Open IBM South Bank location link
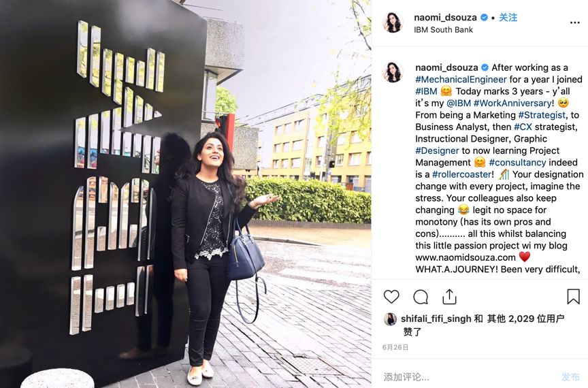This screenshot has width=588, height=388. tap(443, 30)
